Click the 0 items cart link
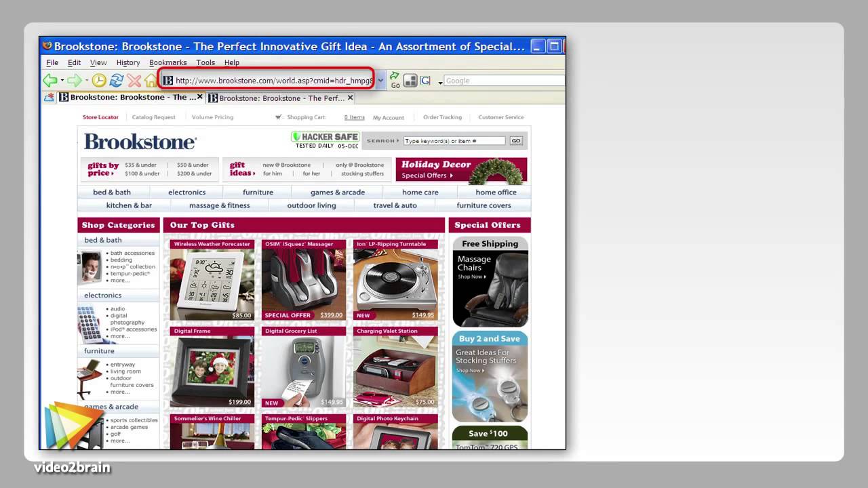This screenshot has height=488, width=868. point(354,117)
